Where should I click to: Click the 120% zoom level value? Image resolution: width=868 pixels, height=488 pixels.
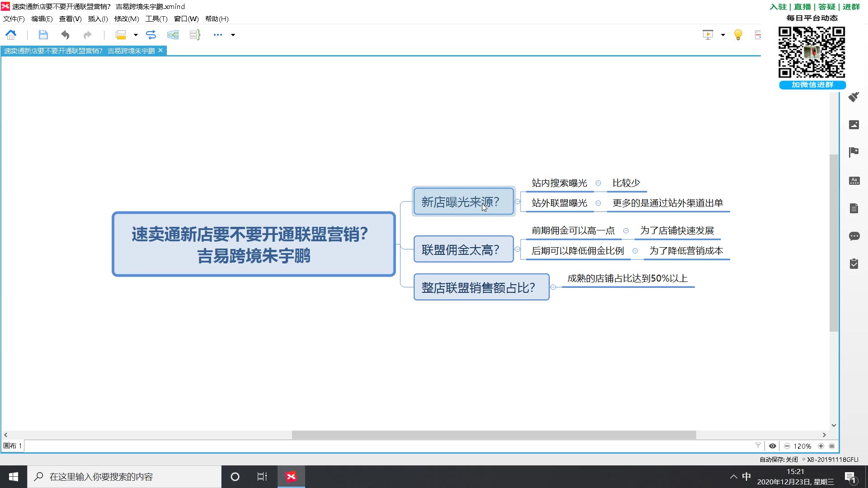(802, 446)
